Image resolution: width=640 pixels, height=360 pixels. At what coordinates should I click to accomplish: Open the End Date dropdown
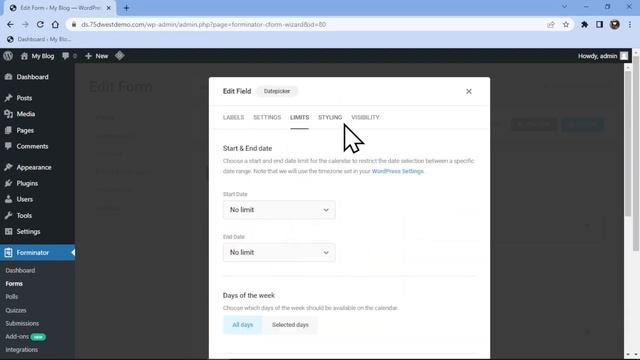point(279,252)
